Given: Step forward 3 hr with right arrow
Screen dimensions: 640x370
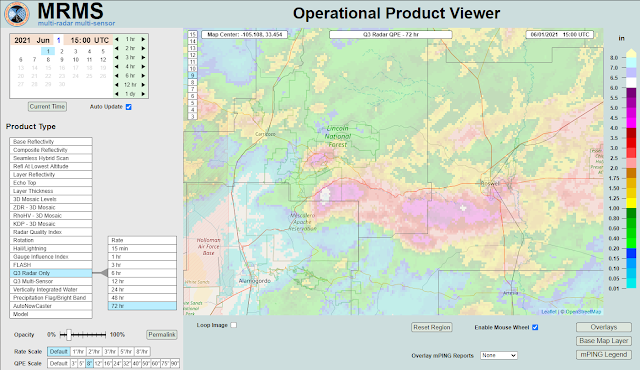Looking at the screenshot, I should point(143,58).
